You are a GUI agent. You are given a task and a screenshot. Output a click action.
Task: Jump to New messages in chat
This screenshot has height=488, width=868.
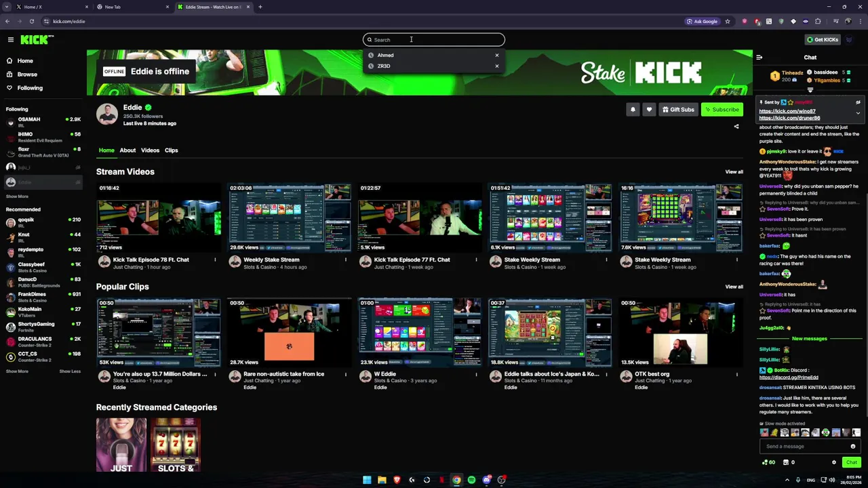tap(809, 339)
